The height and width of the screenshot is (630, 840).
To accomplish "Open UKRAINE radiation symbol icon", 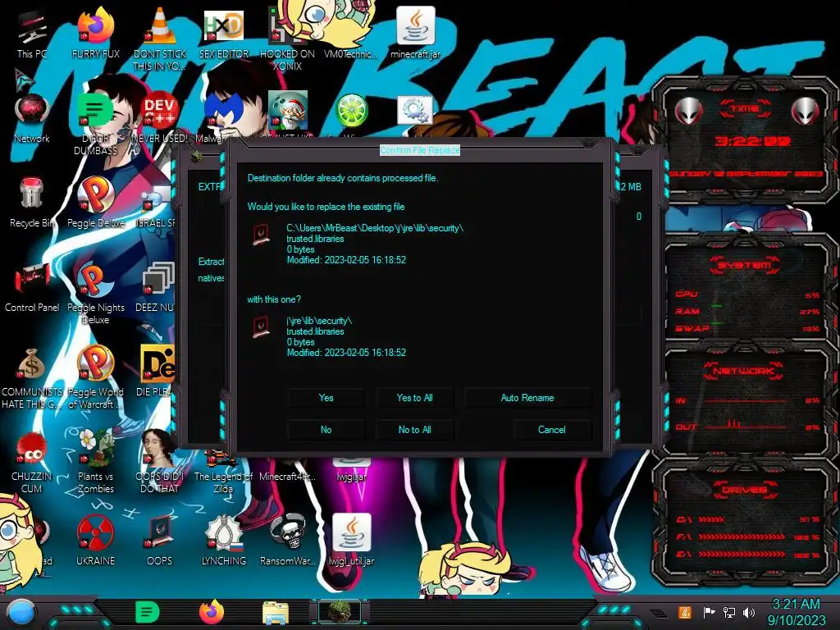I will click(95, 540).
